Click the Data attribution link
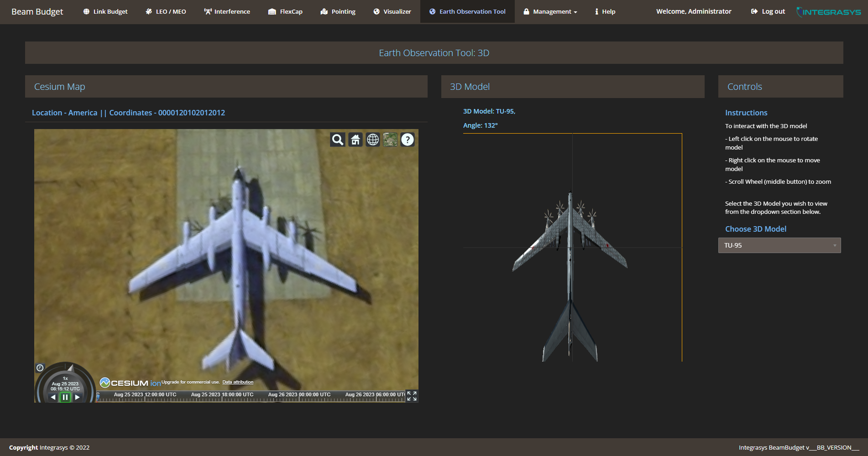The height and width of the screenshot is (456, 868). (x=237, y=382)
